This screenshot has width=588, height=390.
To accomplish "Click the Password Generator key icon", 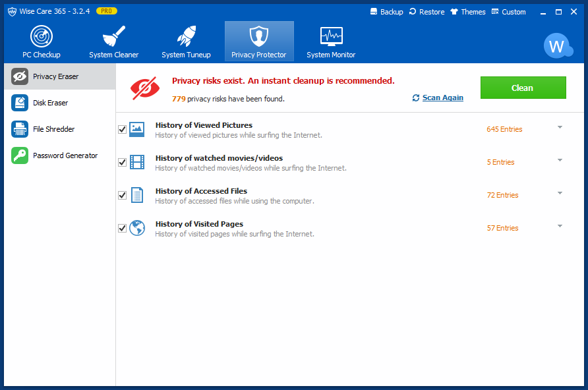I will [x=20, y=155].
